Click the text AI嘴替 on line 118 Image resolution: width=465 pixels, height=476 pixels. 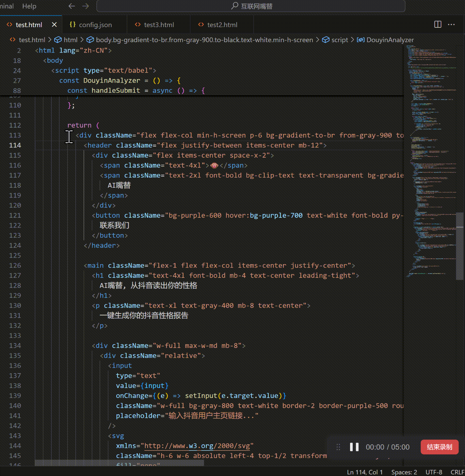[x=119, y=185]
